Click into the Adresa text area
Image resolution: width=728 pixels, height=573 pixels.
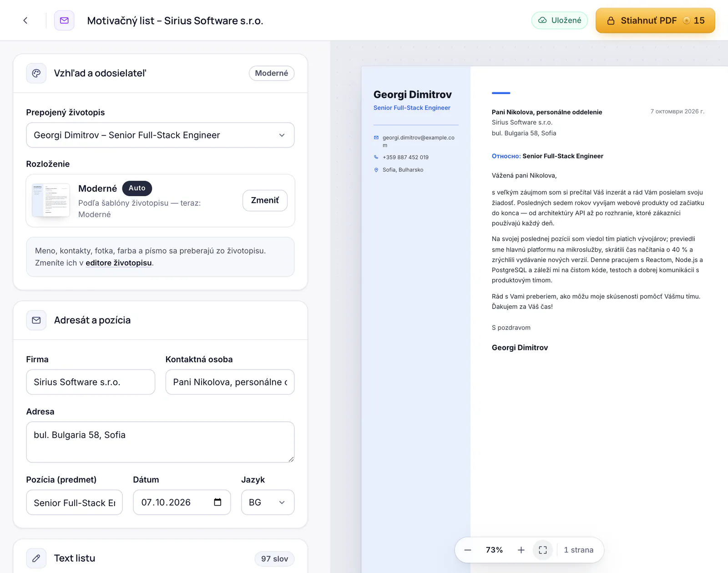point(160,442)
